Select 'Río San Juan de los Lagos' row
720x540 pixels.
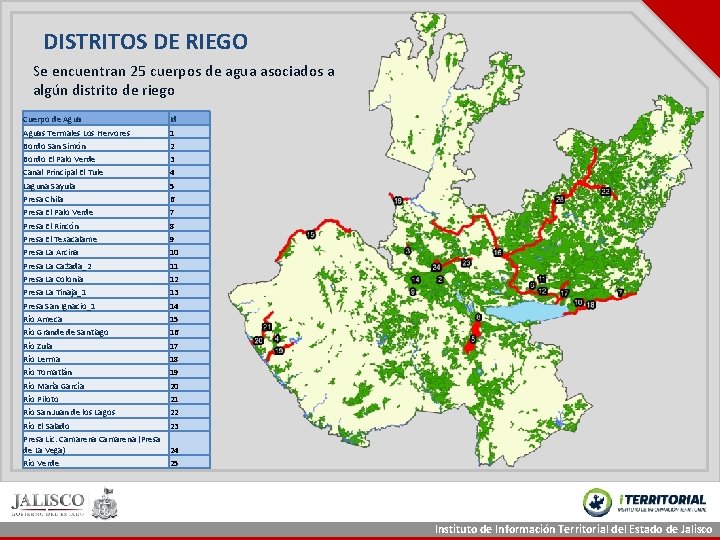pos(116,412)
